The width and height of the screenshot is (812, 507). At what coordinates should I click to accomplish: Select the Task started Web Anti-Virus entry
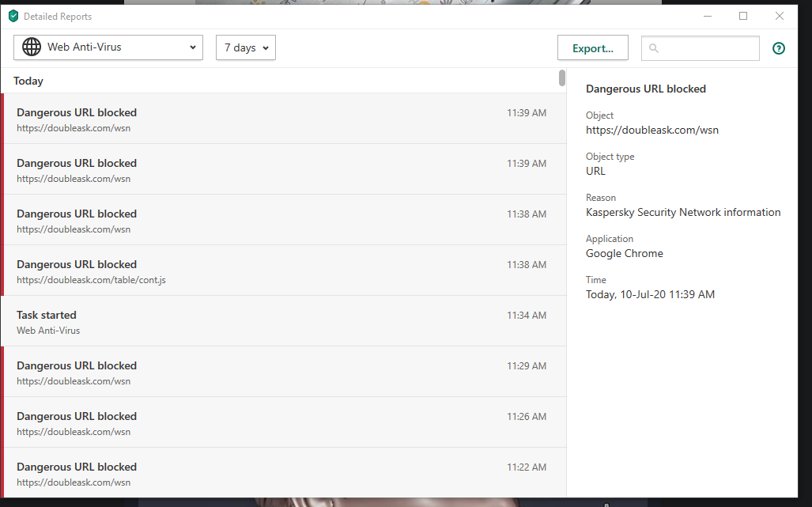[x=284, y=322]
